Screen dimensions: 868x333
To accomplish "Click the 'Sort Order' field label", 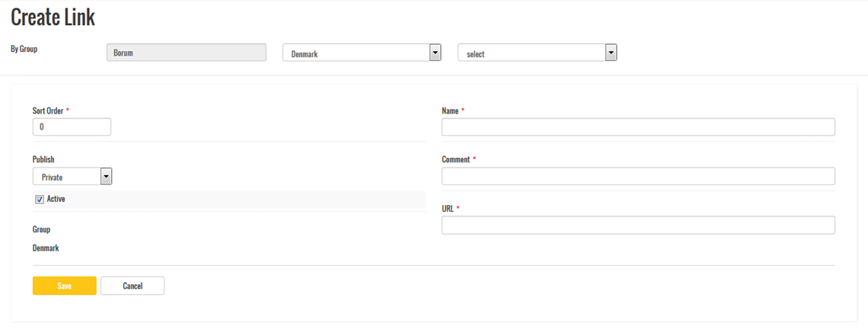I will coord(48,110).
